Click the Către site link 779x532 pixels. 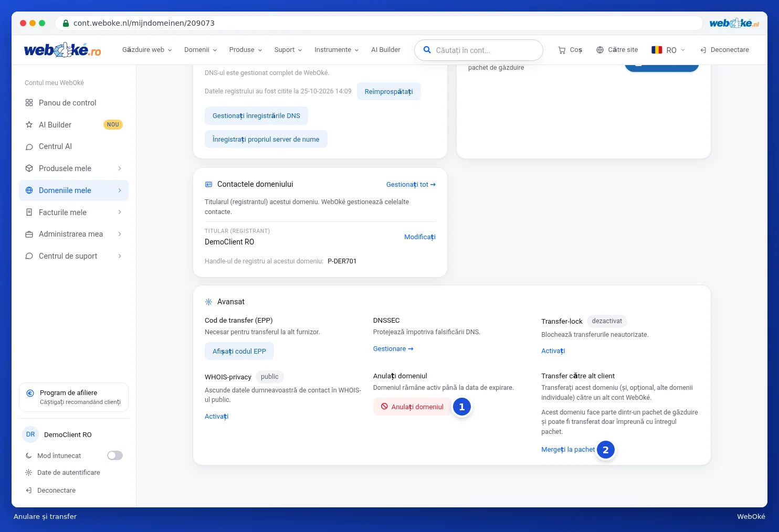pyautogui.click(x=617, y=50)
